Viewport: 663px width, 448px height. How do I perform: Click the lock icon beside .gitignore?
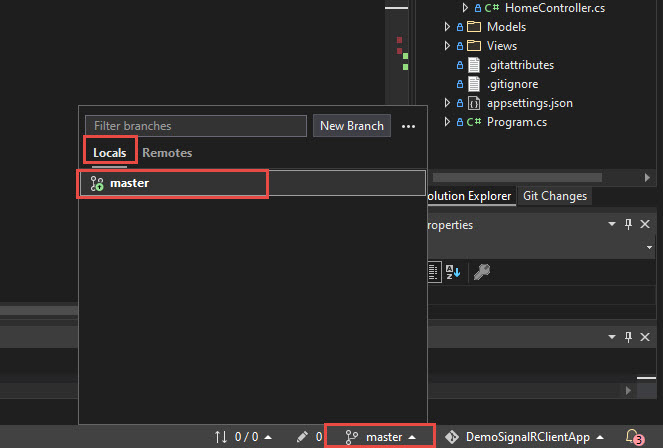coord(460,85)
